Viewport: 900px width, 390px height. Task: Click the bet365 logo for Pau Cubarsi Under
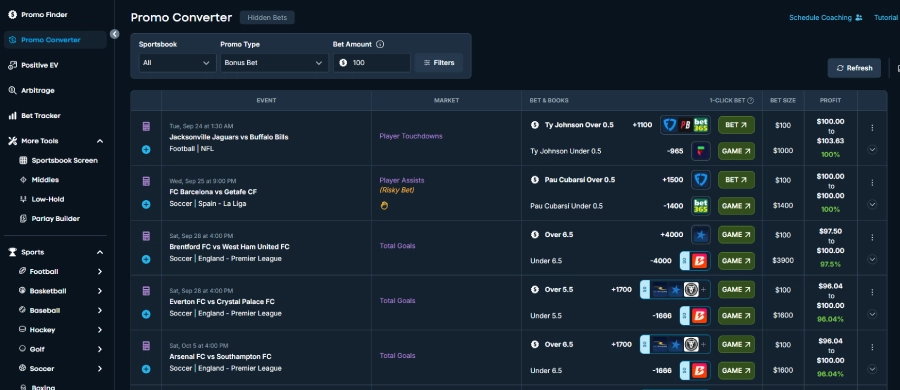click(701, 206)
